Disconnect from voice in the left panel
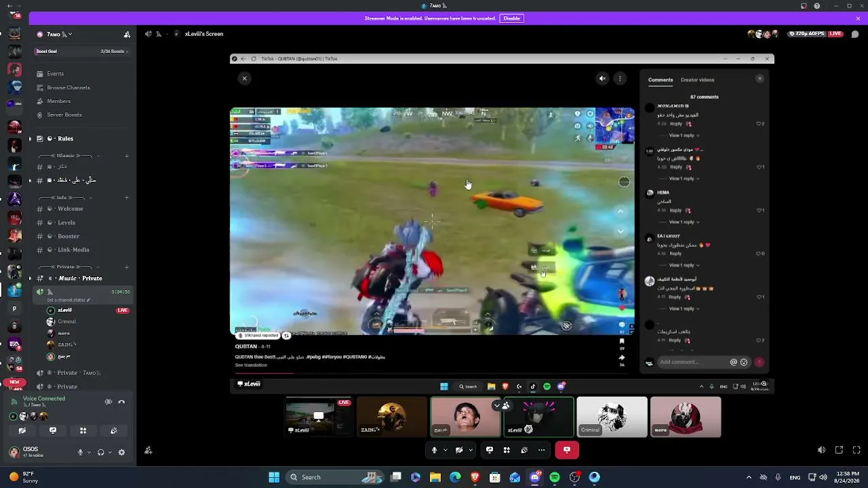This screenshot has height=488, width=868. (x=122, y=402)
